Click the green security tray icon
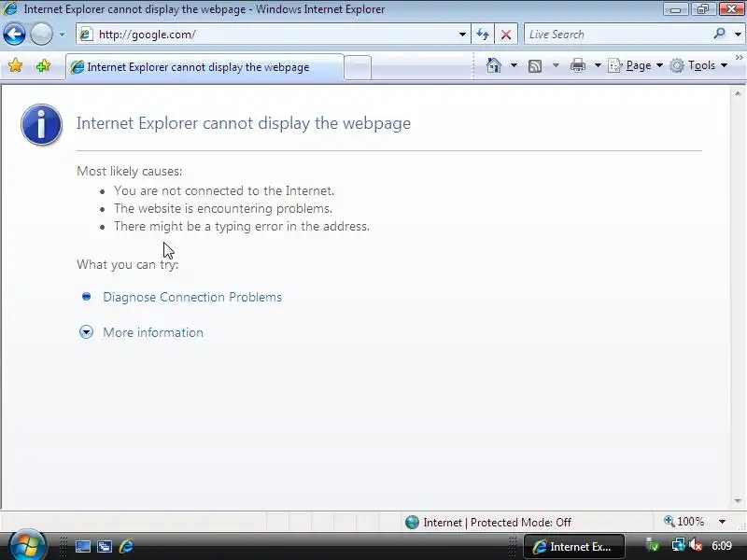This screenshot has width=747, height=560. (653, 545)
